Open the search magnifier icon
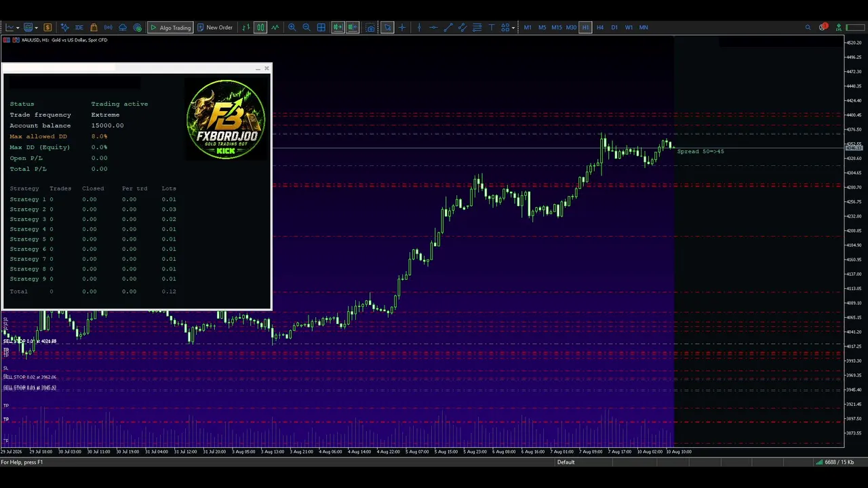The image size is (868, 488). tap(808, 27)
